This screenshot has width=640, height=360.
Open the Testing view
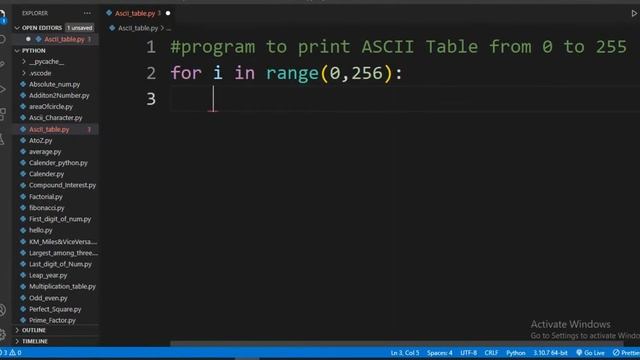click(x=3, y=139)
